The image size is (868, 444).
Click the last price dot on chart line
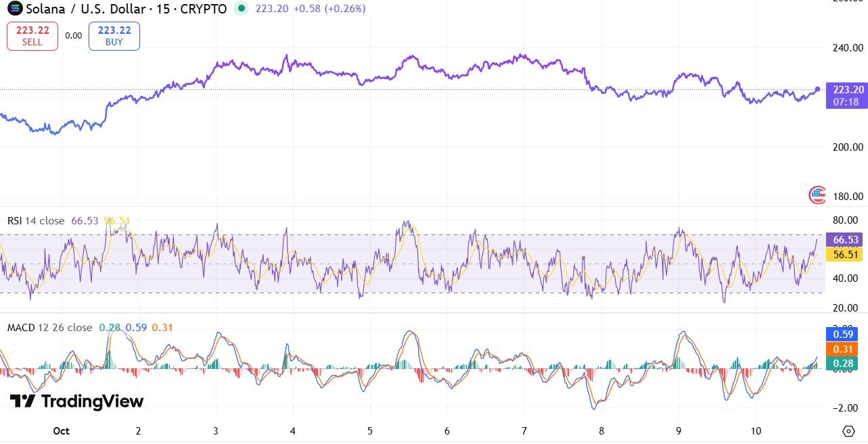(818, 89)
